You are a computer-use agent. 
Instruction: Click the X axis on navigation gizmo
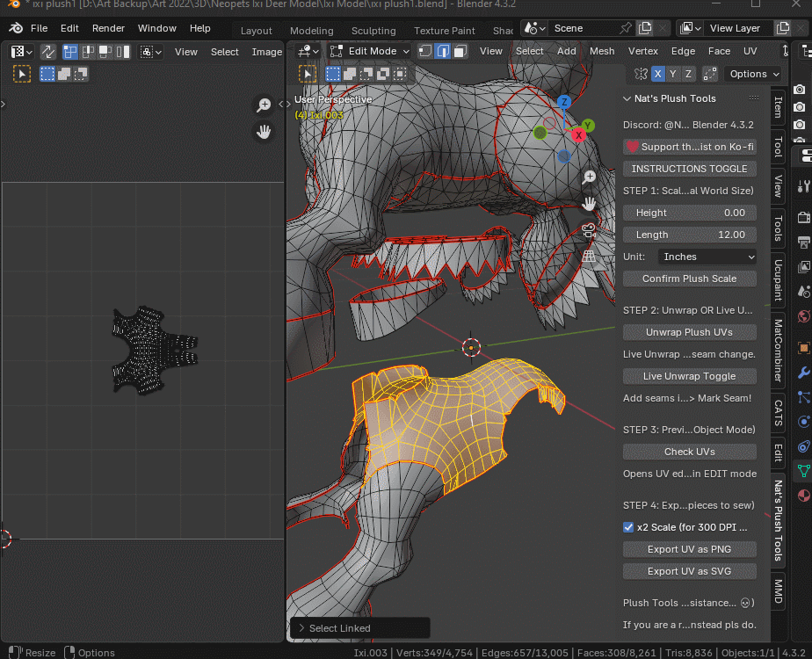tap(578, 135)
